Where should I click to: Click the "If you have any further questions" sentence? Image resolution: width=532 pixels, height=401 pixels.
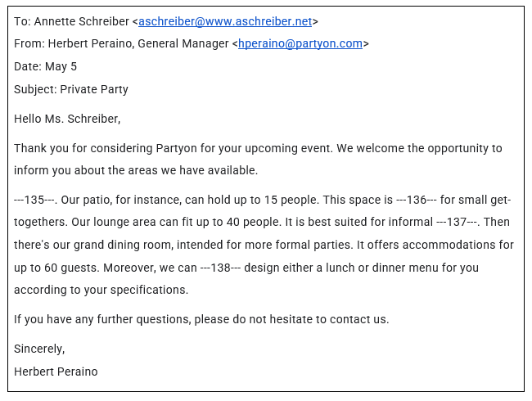coord(201,319)
